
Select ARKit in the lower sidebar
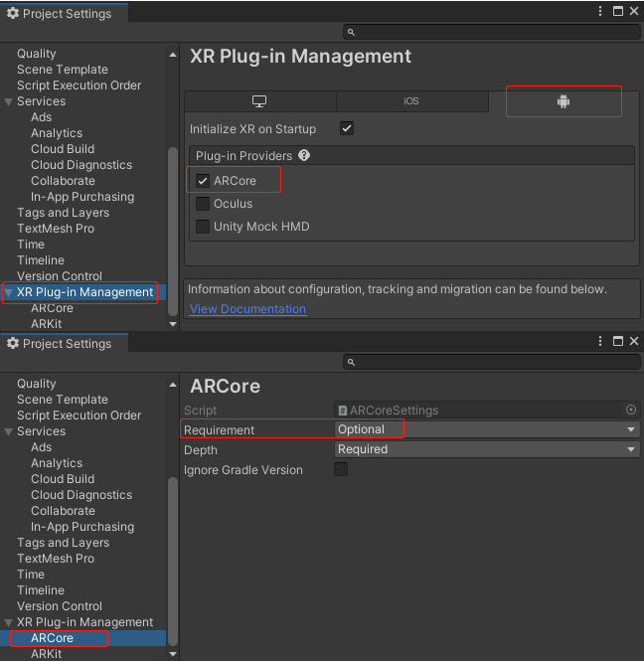(x=46, y=654)
